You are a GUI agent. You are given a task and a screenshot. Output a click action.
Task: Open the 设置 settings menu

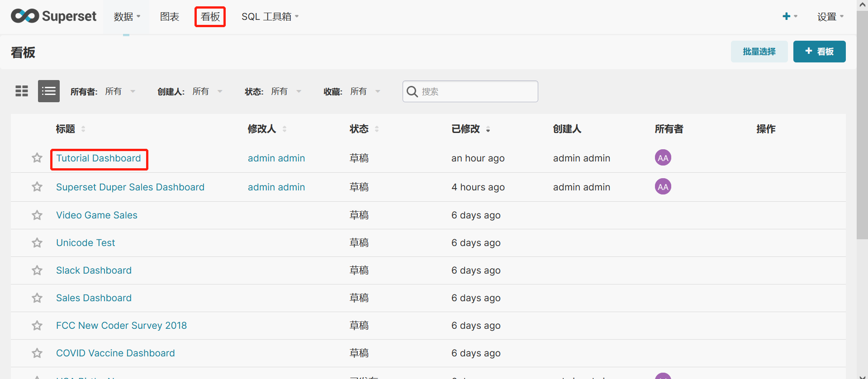click(830, 17)
